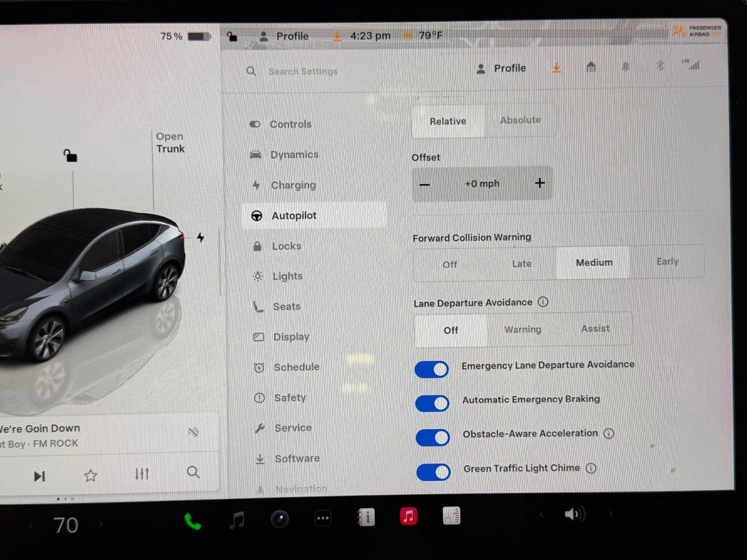Open the audio equalizer settings icon
747x560 pixels.
[142, 474]
